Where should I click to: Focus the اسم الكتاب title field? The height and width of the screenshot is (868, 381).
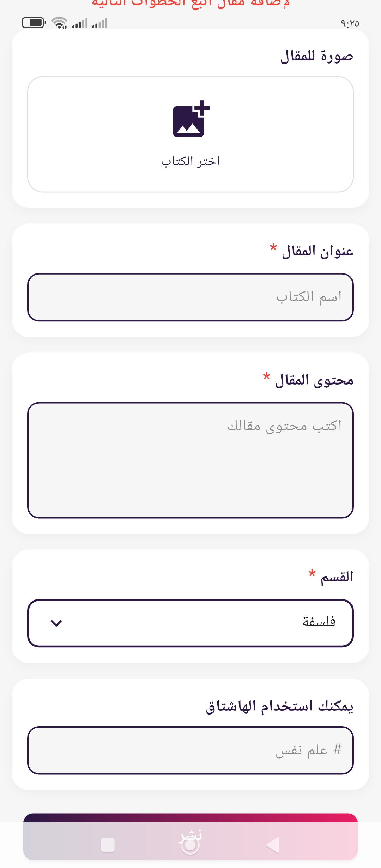pos(190,297)
